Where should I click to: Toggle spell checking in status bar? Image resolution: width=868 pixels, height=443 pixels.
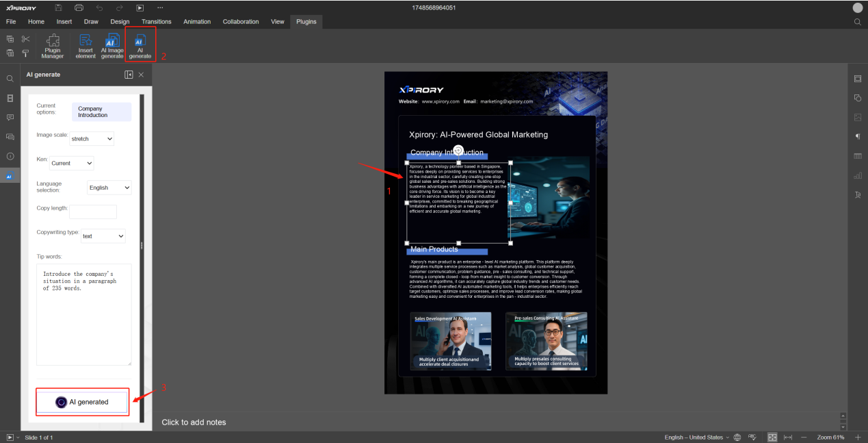752,437
